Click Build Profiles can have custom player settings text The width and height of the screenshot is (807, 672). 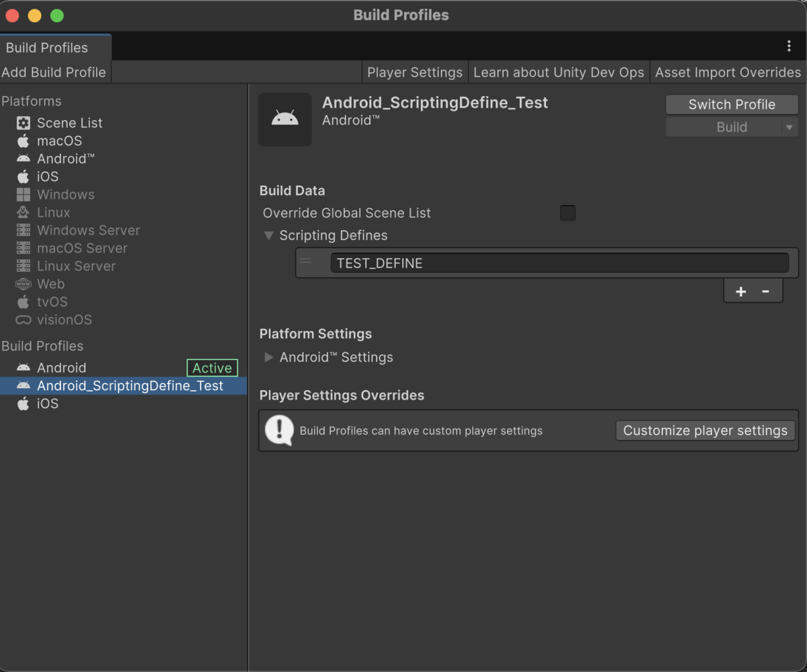pos(421,431)
